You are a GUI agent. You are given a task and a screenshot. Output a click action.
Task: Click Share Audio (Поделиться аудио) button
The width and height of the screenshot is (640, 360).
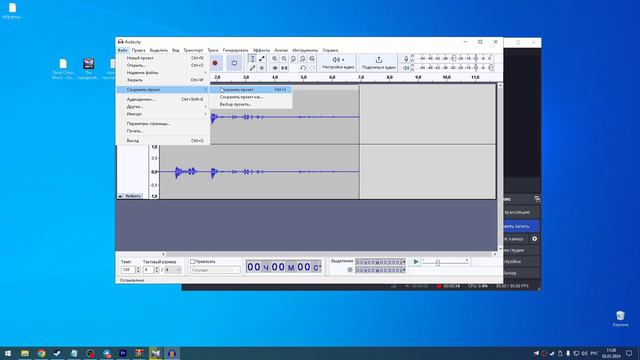tap(378, 63)
